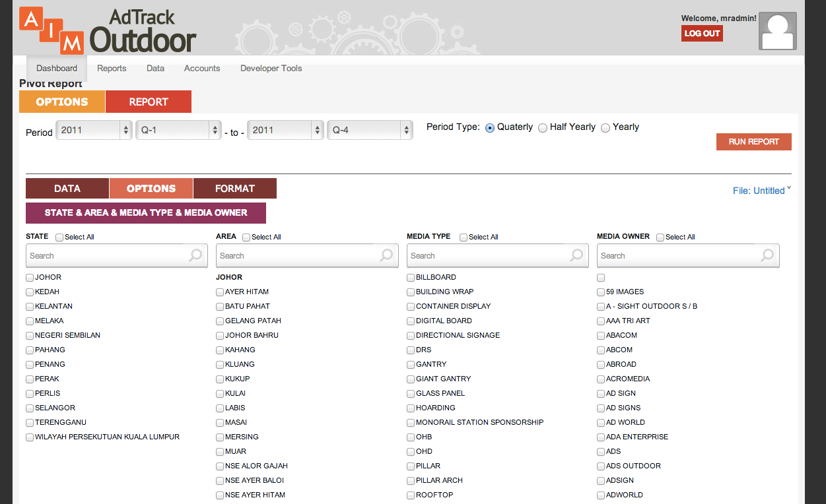The width and height of the screenshot is (826, 504).
Task: Open the Q-1 start quarter dropdown
Action: tap(178, 131)
